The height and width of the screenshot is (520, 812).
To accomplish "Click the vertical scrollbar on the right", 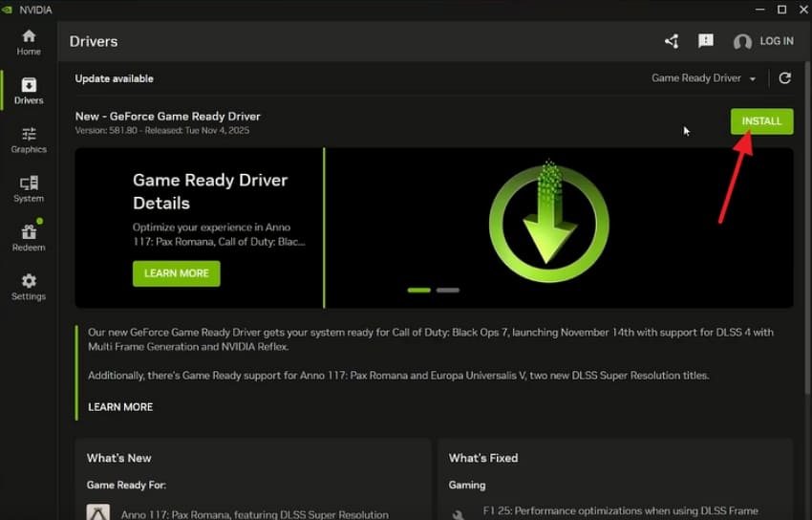I will click(808, 227).
